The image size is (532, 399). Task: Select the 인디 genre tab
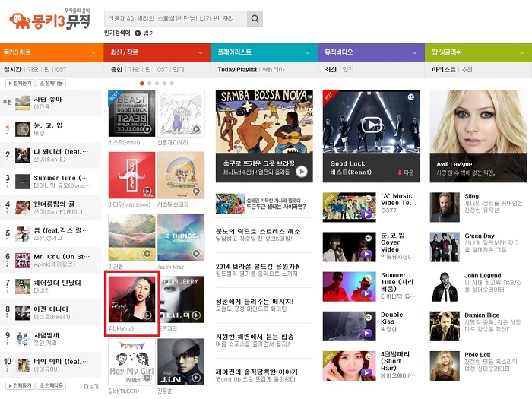tap(179, 70)
